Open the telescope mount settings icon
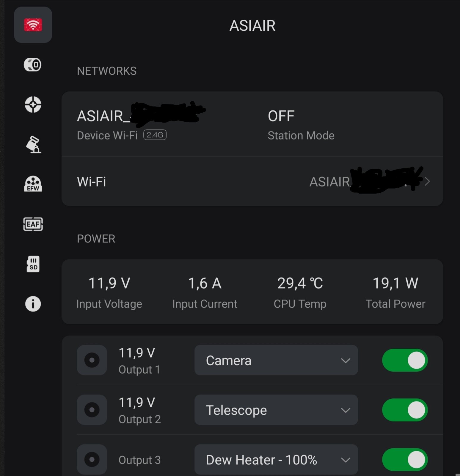 click(33, 144)
